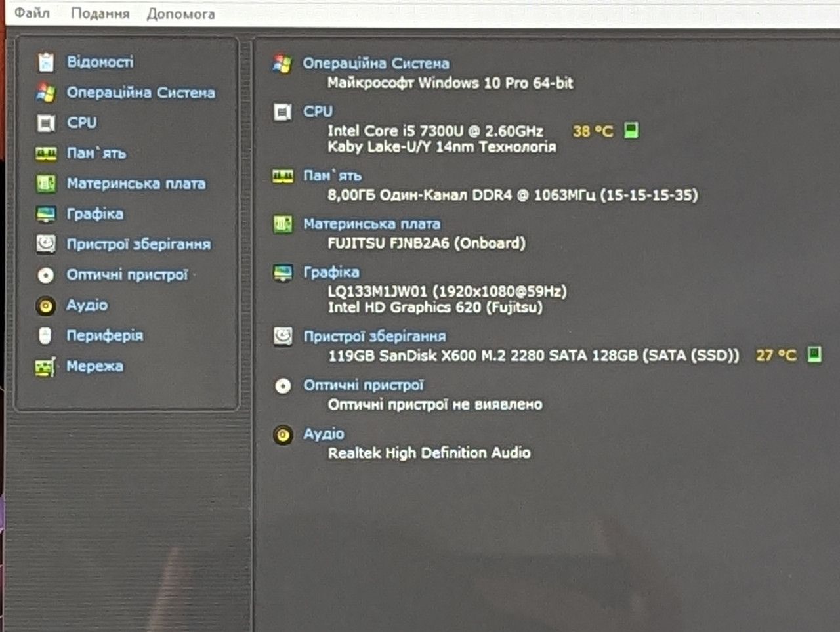
Task: Click the Пристрої зберігання disk icon in sidebar
Action: pos(46,244)
